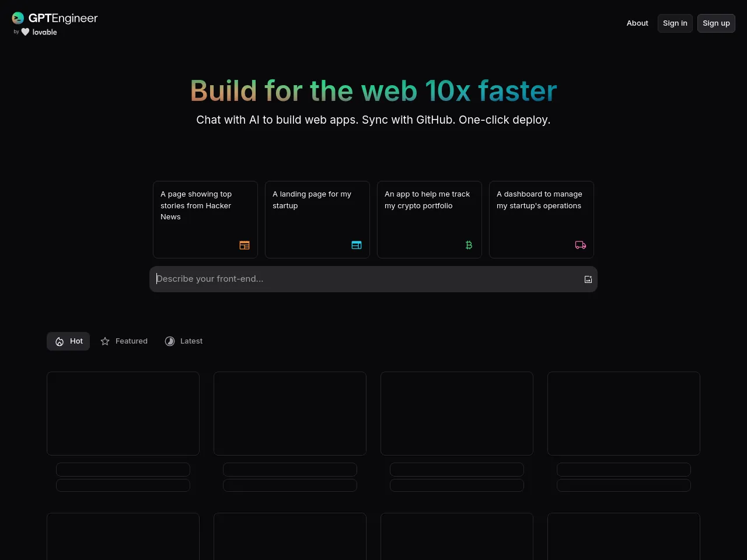Screen dimensions: 747x560
Task: Click the pink truck icon in dashboard card
Action: point(581,246)
